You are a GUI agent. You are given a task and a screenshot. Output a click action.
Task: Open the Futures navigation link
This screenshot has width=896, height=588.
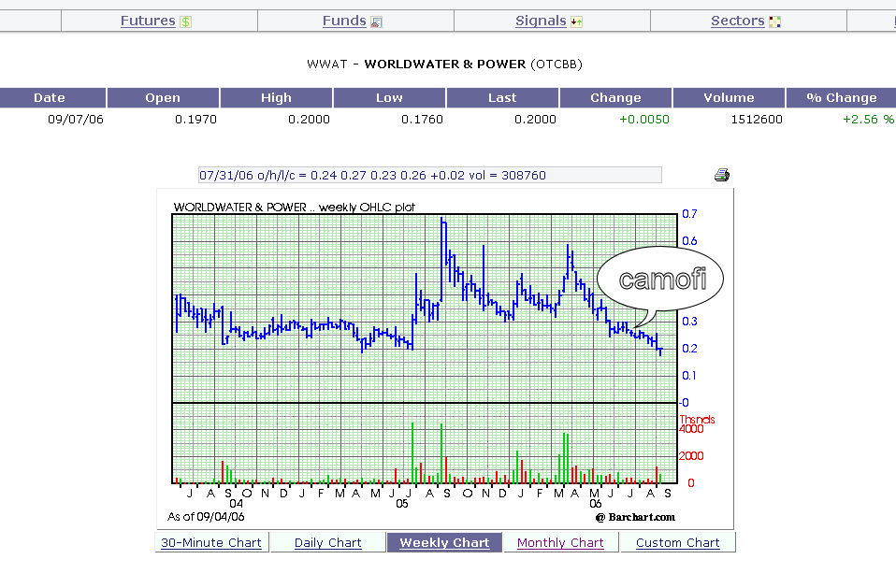tap(148, 21)
